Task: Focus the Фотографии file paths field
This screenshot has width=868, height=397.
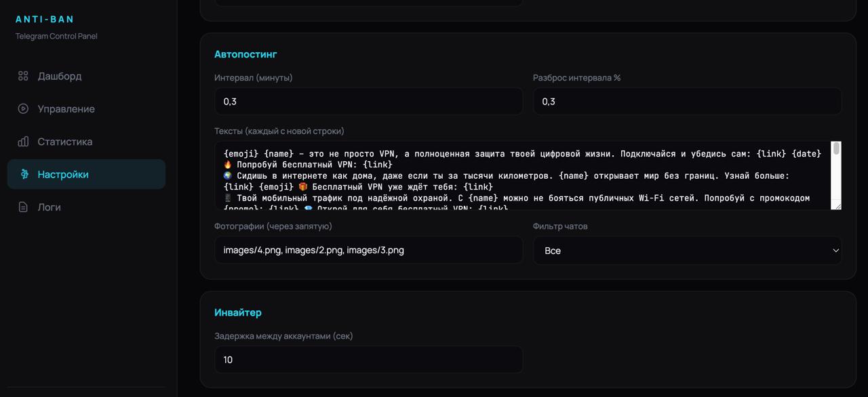Action: pos(369,250)
